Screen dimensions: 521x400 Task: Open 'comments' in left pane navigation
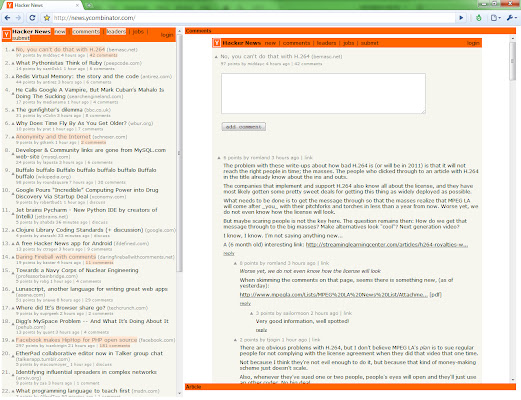point(86,32)
